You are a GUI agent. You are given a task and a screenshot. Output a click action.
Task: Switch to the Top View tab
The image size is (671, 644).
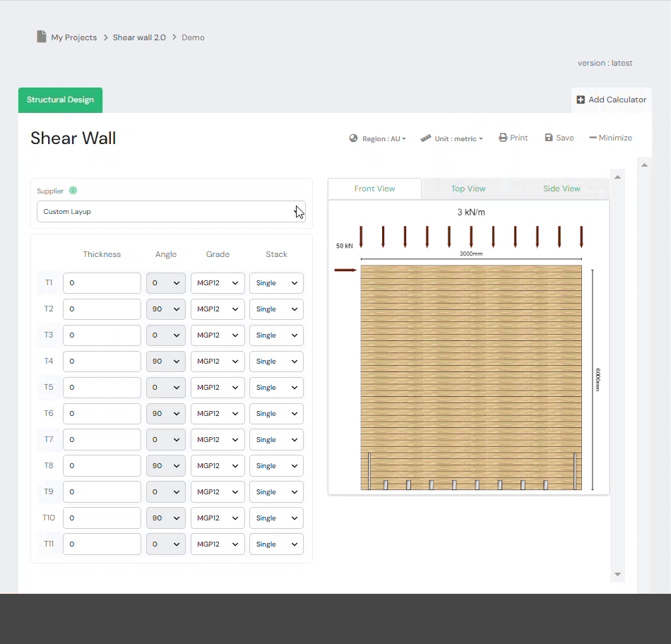click(468, 189)
